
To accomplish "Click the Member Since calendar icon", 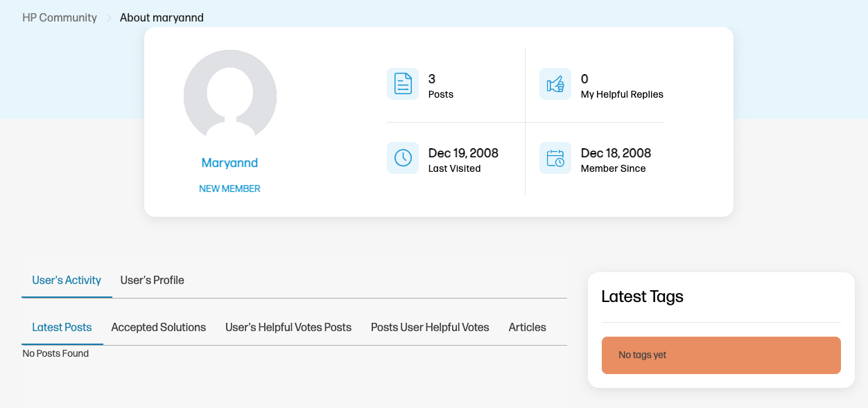I will tap(555, 158).
